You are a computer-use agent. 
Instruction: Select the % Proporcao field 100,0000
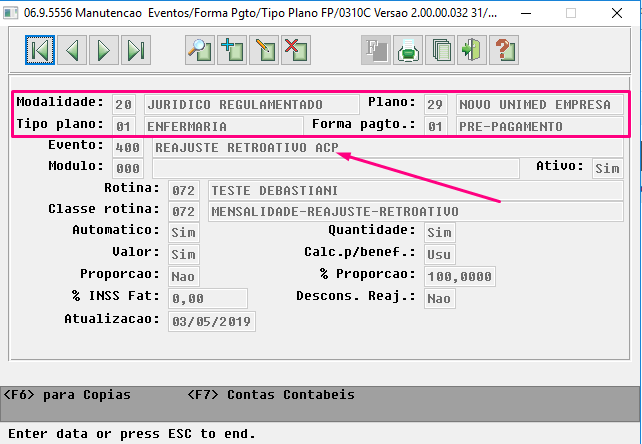click(460, 276)
